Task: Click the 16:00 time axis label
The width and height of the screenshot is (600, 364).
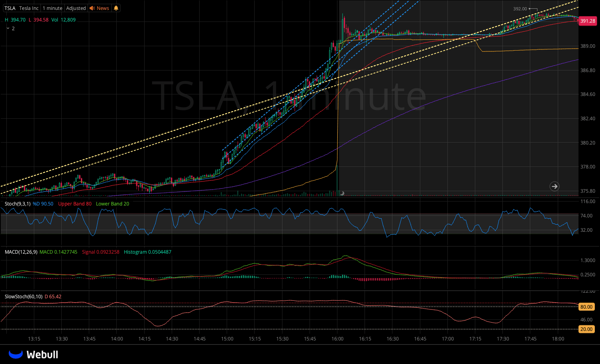Action: [337, 339]
